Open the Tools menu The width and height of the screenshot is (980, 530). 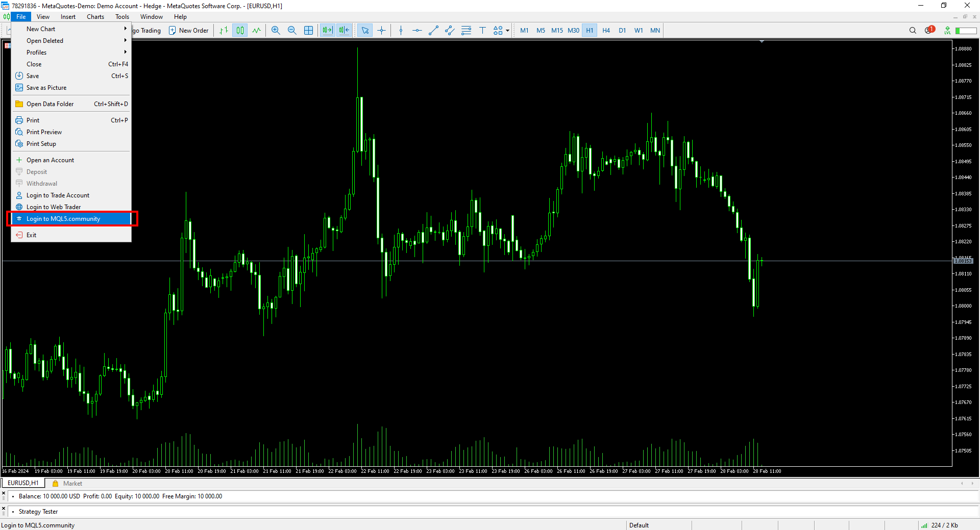[x=122, y=17]
